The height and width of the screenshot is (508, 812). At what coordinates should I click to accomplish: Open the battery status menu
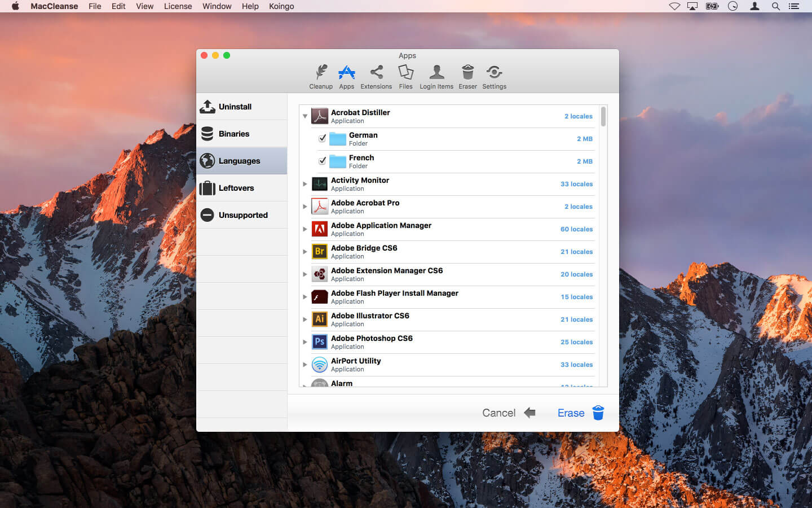point(713,6)
